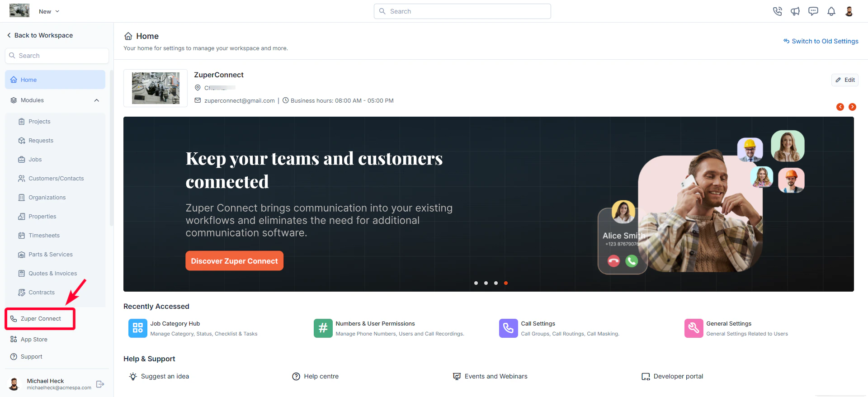Click the Projects clipboard icon in sidebar

click(22, 122)
